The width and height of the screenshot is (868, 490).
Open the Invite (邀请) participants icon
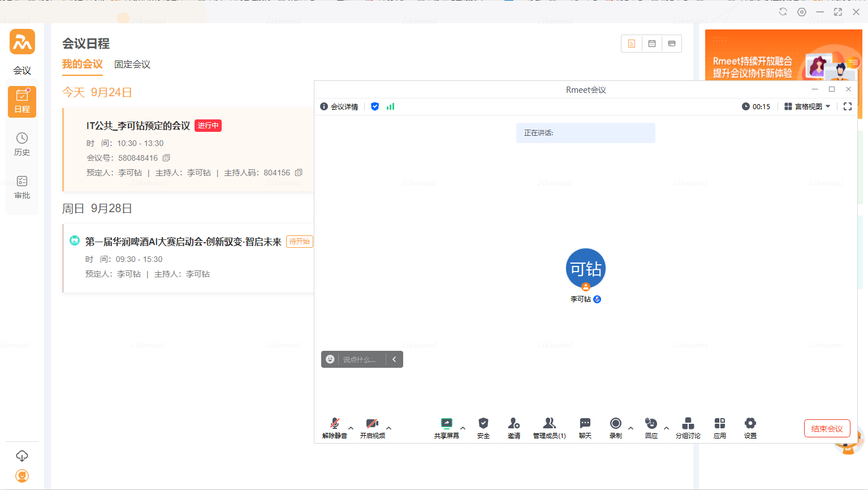tap(513, 427)
